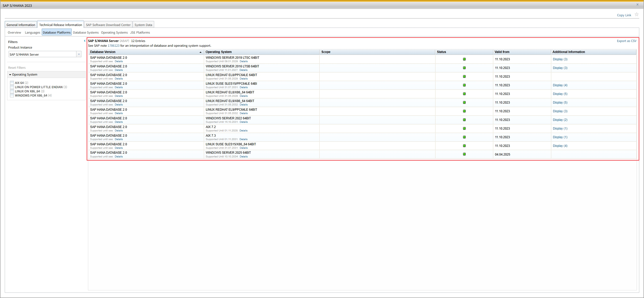The width and height of the screenshot is (644, 298).
Task: Click the favorite star icon near Copy Link
Action: coord(637,15)
